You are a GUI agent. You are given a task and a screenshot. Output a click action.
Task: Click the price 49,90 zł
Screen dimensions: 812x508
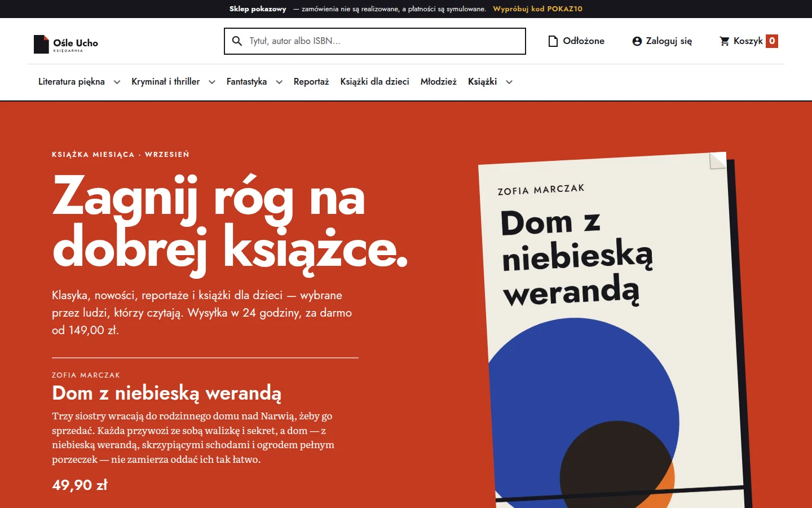[80, 485]
